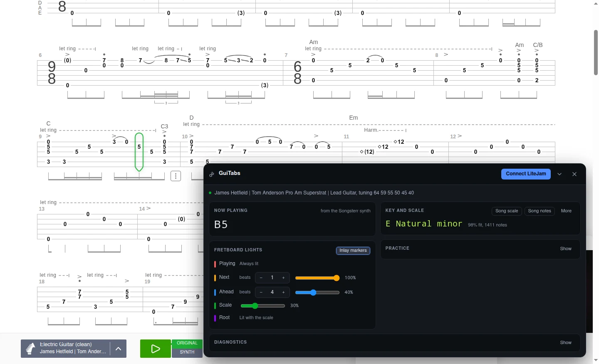
Task: Click the red Playing color swatch
Action: [x=215, y=264]
